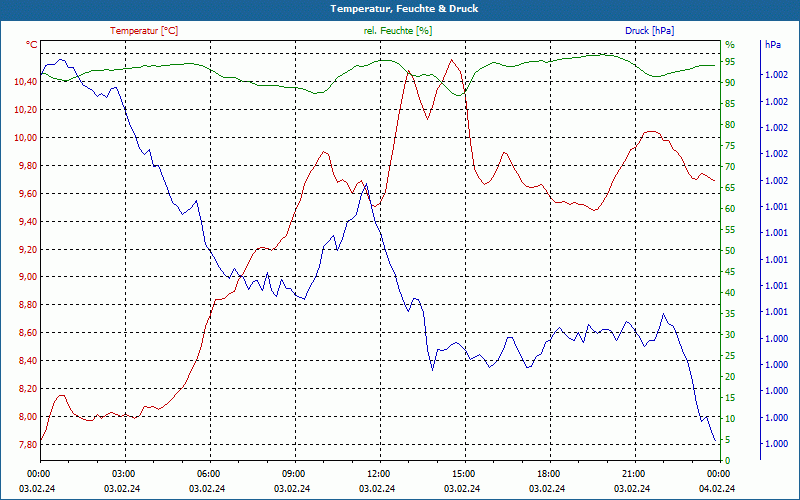Click green humidity axis value '80'
The image size is (800, 500).
730,125
